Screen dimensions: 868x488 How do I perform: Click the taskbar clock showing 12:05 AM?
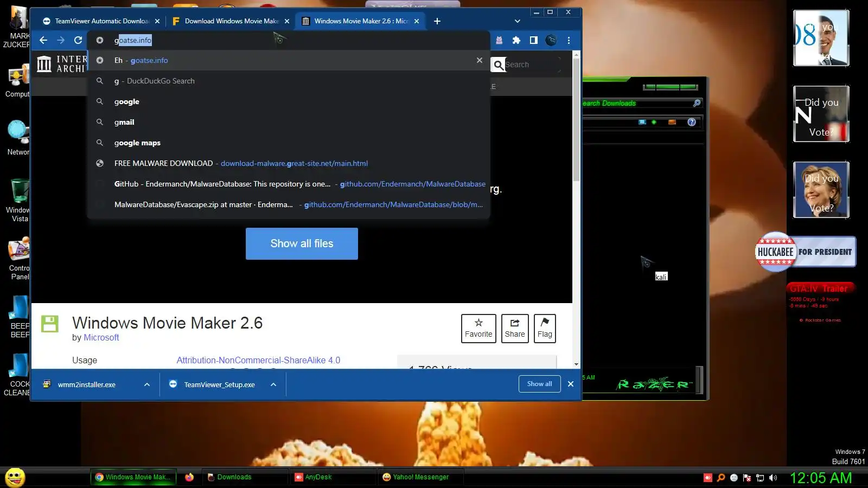821,478
